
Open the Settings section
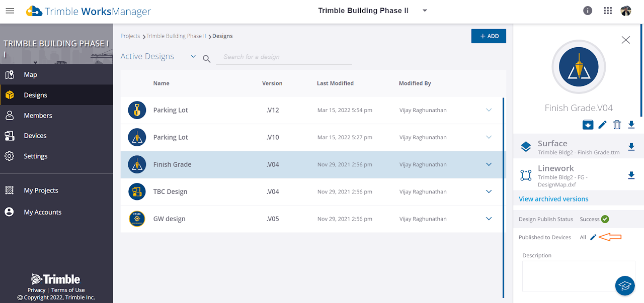coord(56,156)
